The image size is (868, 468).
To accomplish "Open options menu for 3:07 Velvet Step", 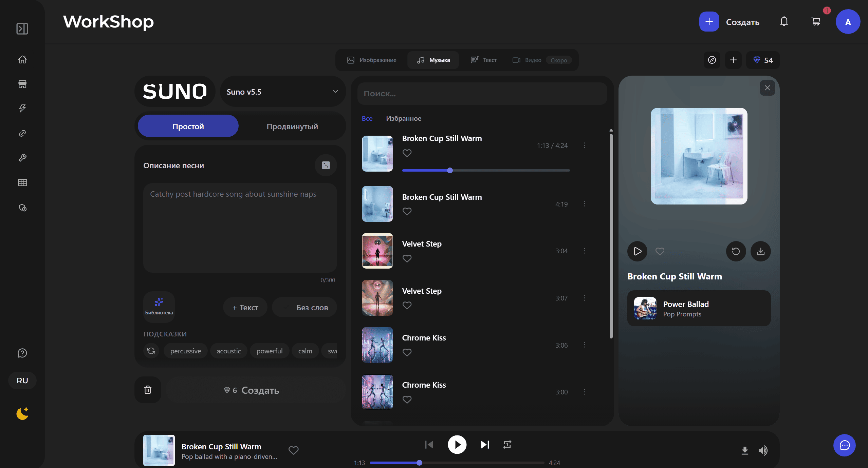I will pyautogui.click(x=585, y=298).
